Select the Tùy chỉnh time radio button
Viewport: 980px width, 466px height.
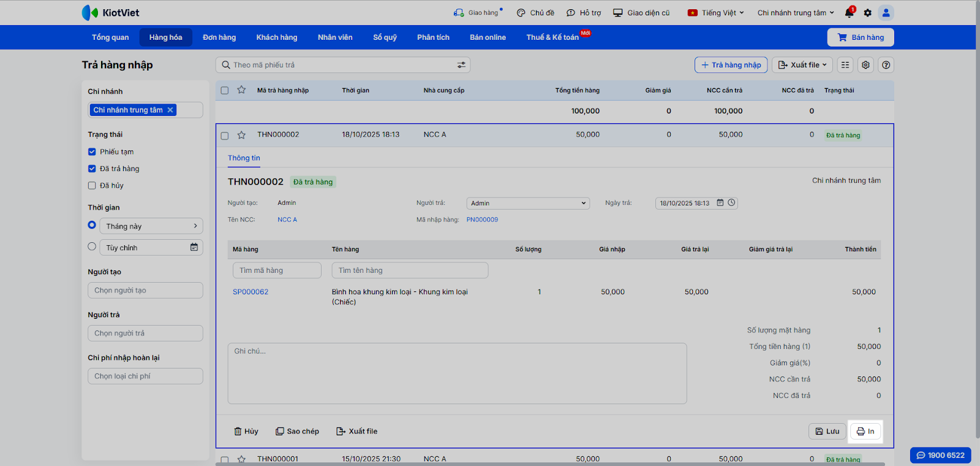click(x=92, y=246)
